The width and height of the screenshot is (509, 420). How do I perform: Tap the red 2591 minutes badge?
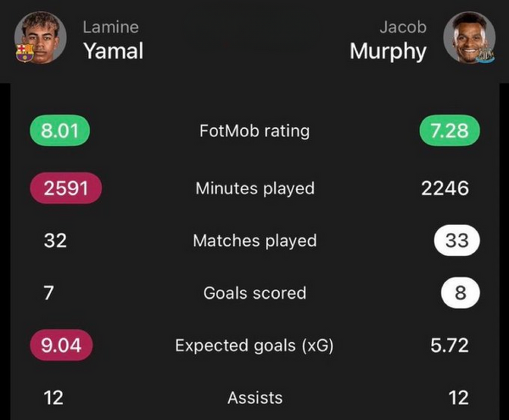(65, 188)
